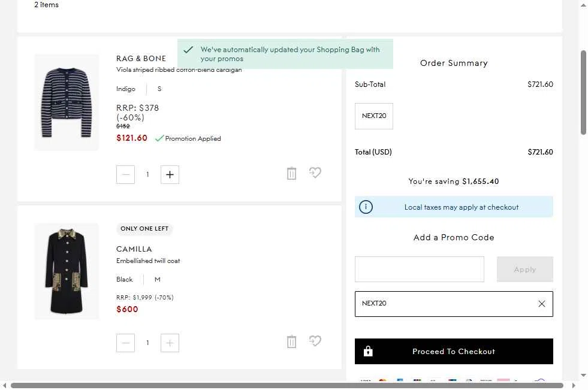
Task: Delete the Rag & Bone cardigan from bag
Action: coord(291,174)
